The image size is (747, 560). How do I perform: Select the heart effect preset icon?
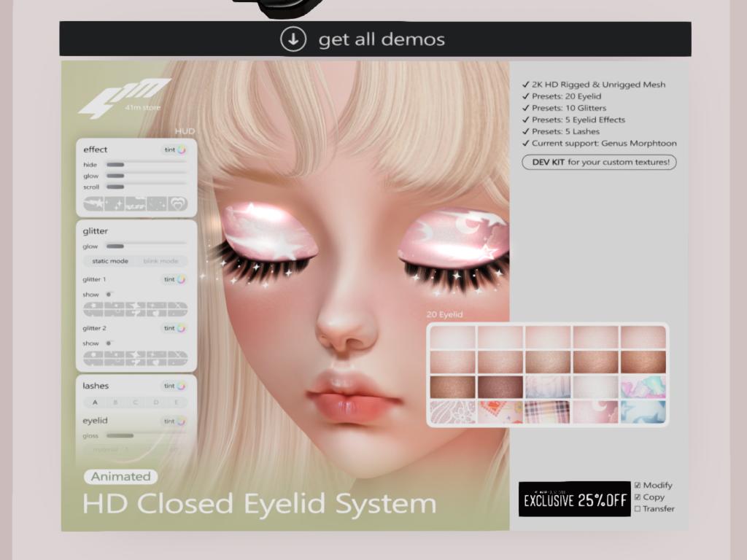pos(178,203)
